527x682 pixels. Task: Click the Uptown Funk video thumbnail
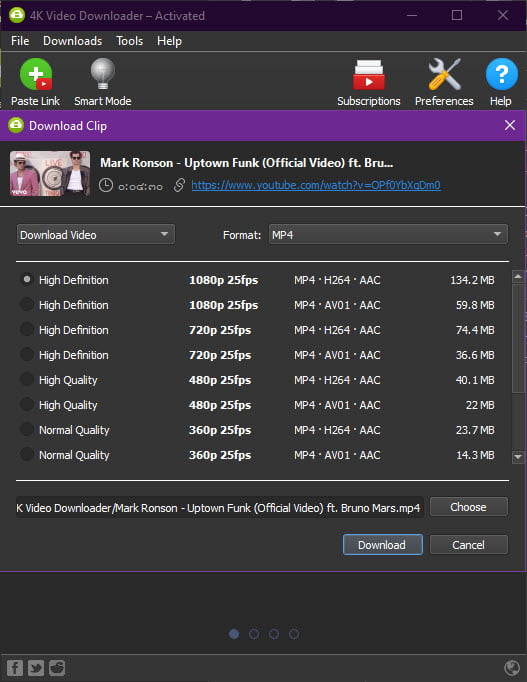click(50, 173)
